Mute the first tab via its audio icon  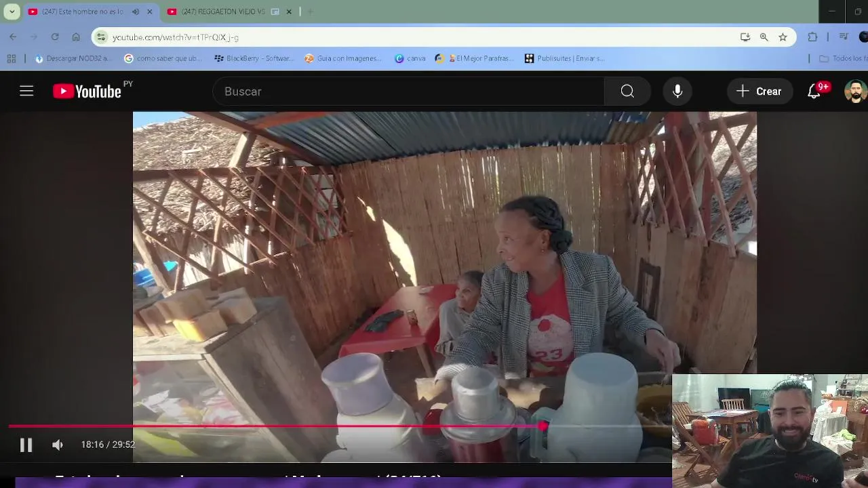pos(135,12)
